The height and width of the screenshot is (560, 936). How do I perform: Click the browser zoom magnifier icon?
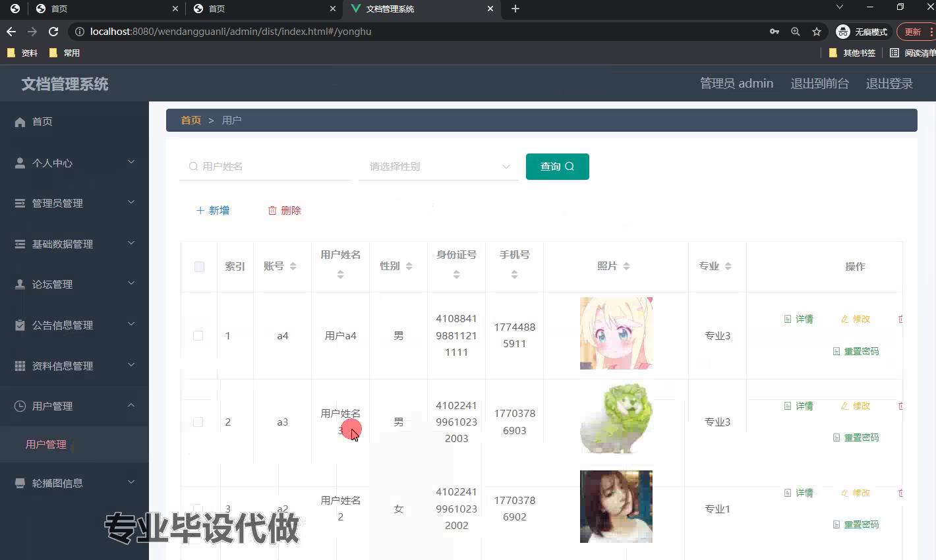click(796, 32)
